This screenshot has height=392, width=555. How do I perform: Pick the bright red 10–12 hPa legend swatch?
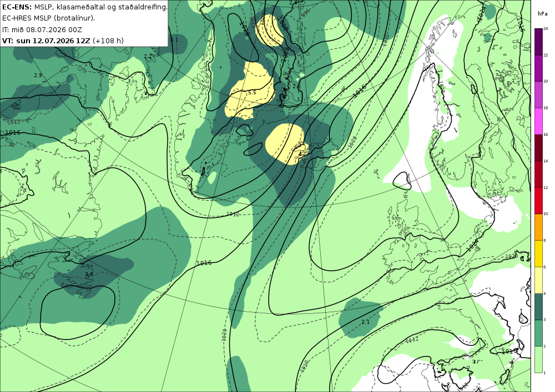(538, 200)
